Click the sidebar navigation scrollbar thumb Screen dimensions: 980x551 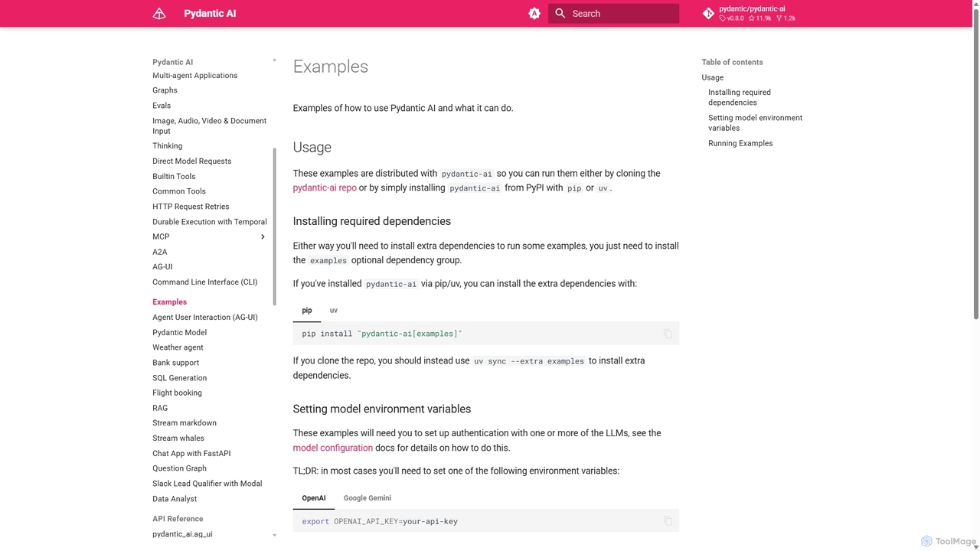(274, 227)
